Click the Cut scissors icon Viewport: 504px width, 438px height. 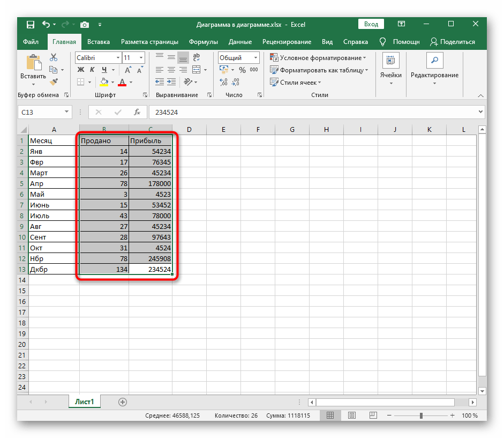(54, 58)
